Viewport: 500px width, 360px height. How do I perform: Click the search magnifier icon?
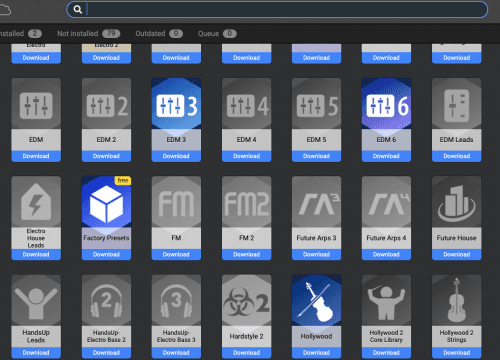[78, 9]
